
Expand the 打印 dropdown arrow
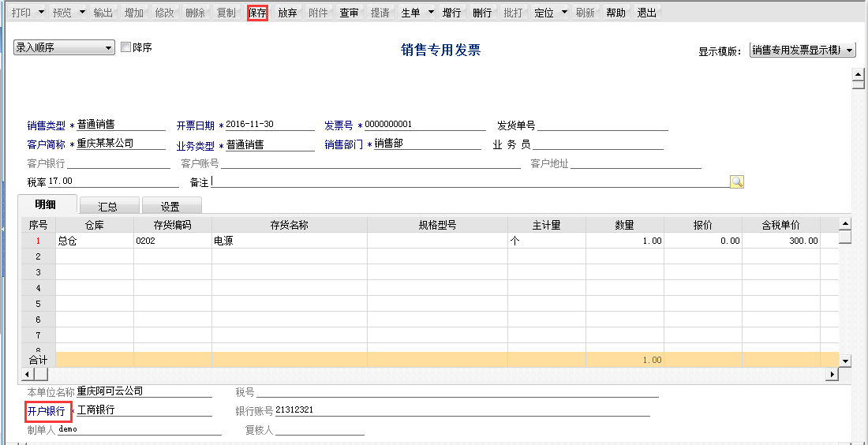[39, 13]
